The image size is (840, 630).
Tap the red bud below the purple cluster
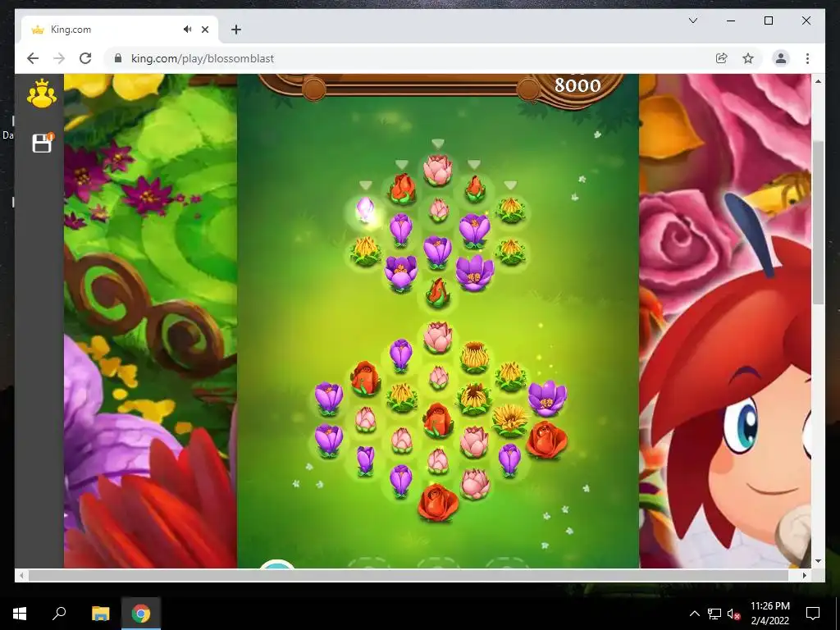438,293
